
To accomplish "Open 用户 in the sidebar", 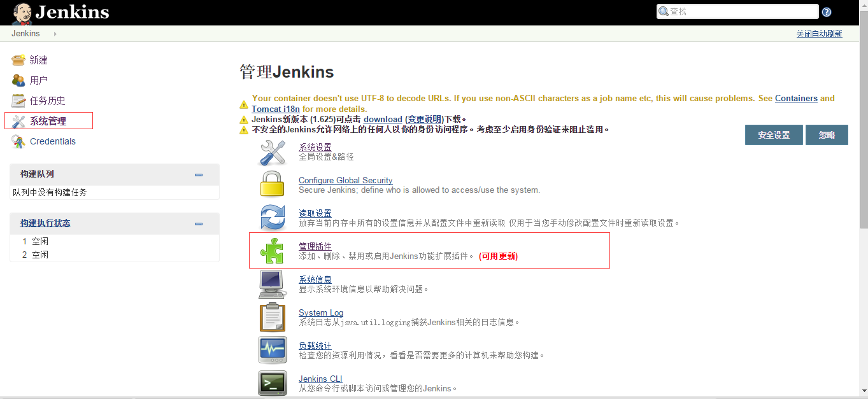I will [39, 80].
